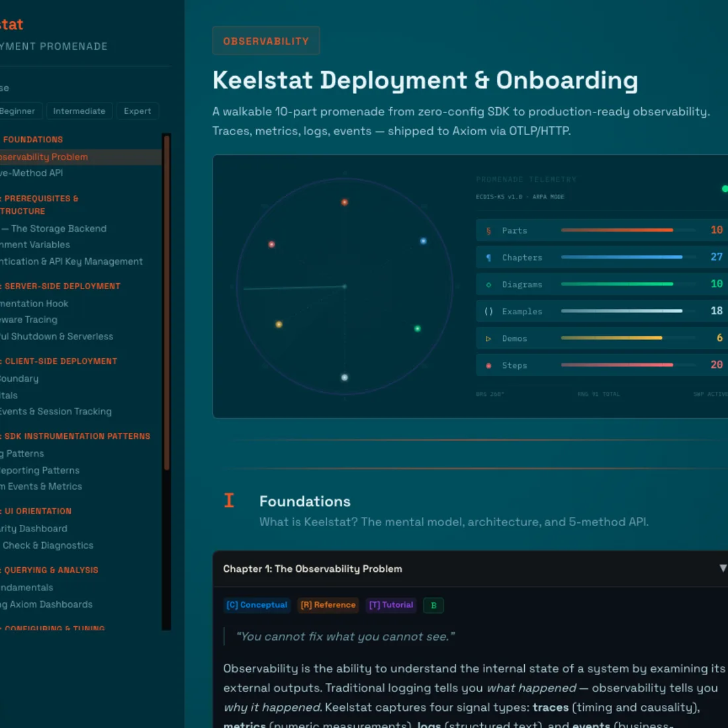The height and width of the screenshot is (728, 728).
Task: Click the blue dot on radar
Action: [423, 241]
